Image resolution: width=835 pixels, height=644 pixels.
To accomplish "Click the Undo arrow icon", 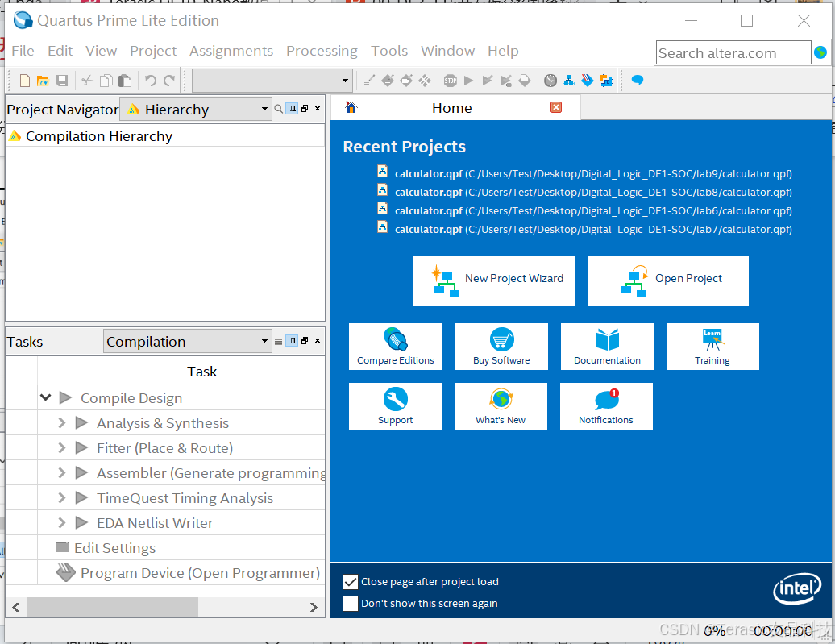I will 151,81.
